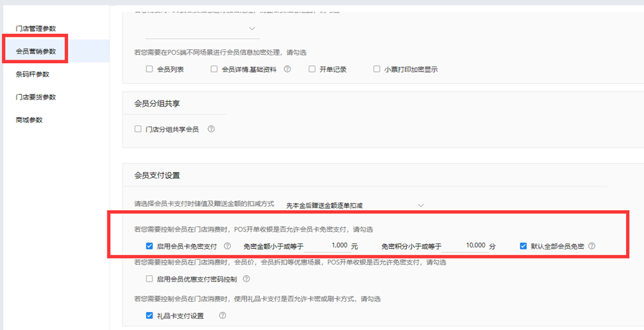This screenshot has height=330, width=644.
Task: Click the 免密金额 input showing 1,000
Action: (326, 246)
